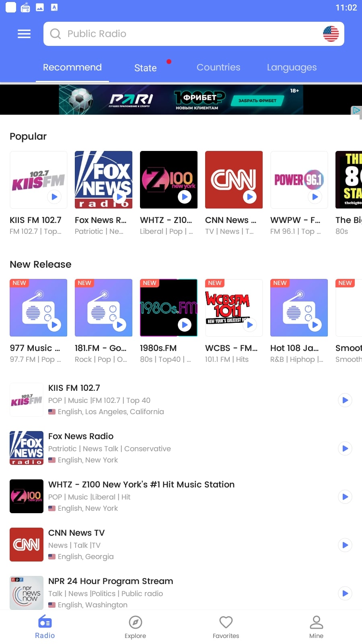The width and height of the screenshot is (362, 644).
Task: Switch to the State tab
Action: (146, 68)
